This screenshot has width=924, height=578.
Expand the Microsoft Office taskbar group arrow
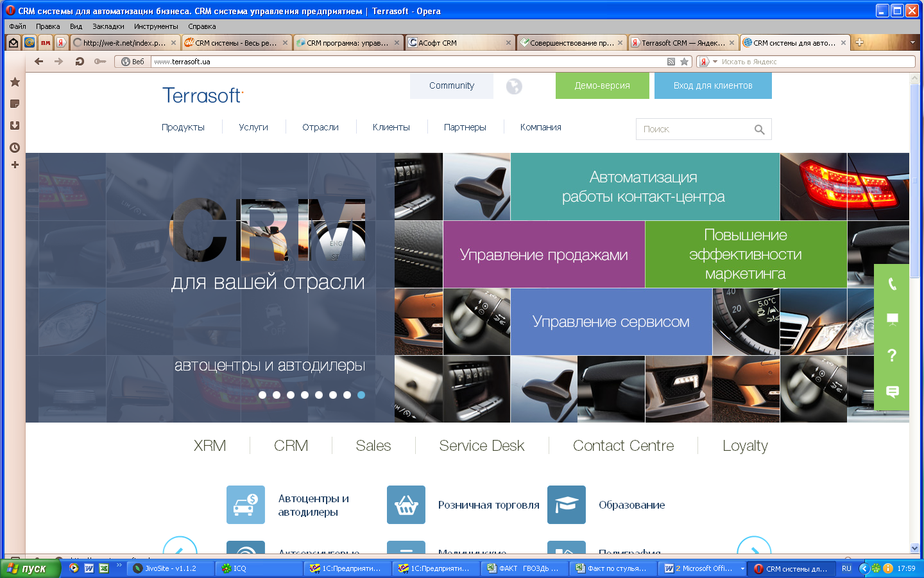pos(742,568)
